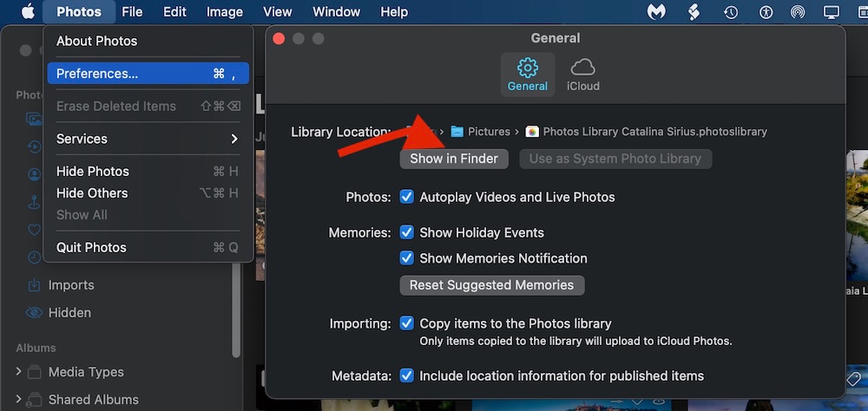The height and width of the screenshot is (411, 868).
Task: Choose Quit Photos menu item
Action: 148,247
